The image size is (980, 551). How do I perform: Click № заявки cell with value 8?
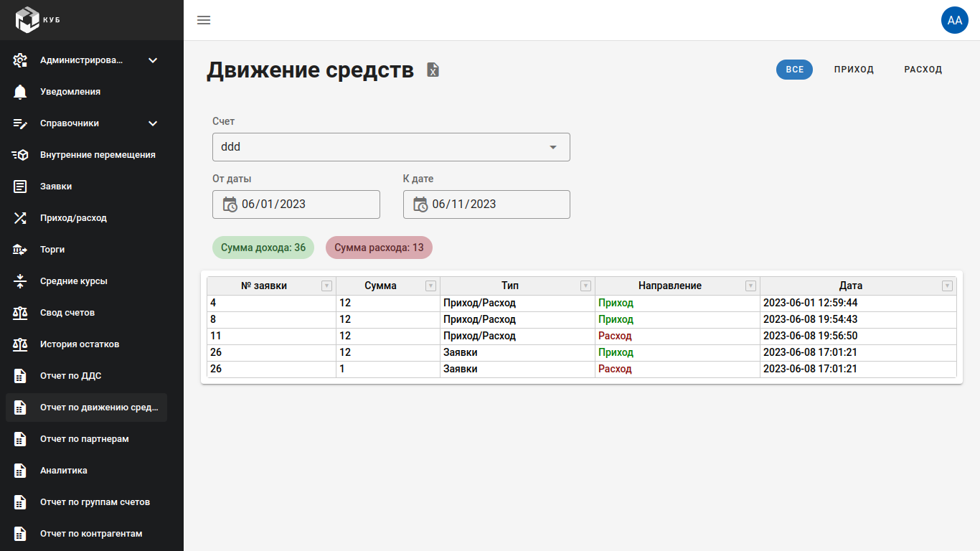271,319
